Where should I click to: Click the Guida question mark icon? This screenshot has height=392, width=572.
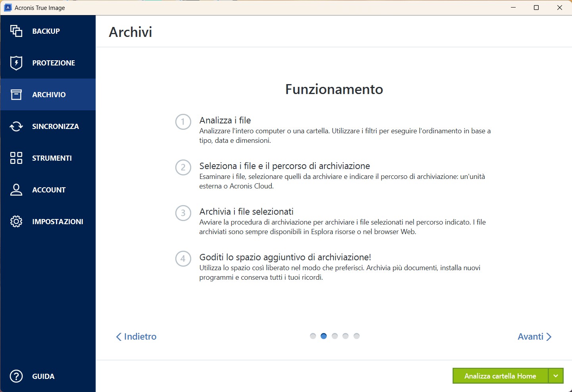pos(16,376)
